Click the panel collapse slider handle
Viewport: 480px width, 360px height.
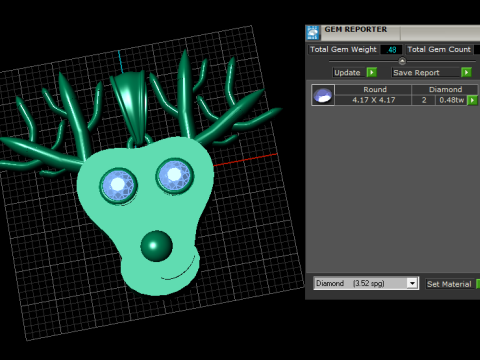(402, 61)
